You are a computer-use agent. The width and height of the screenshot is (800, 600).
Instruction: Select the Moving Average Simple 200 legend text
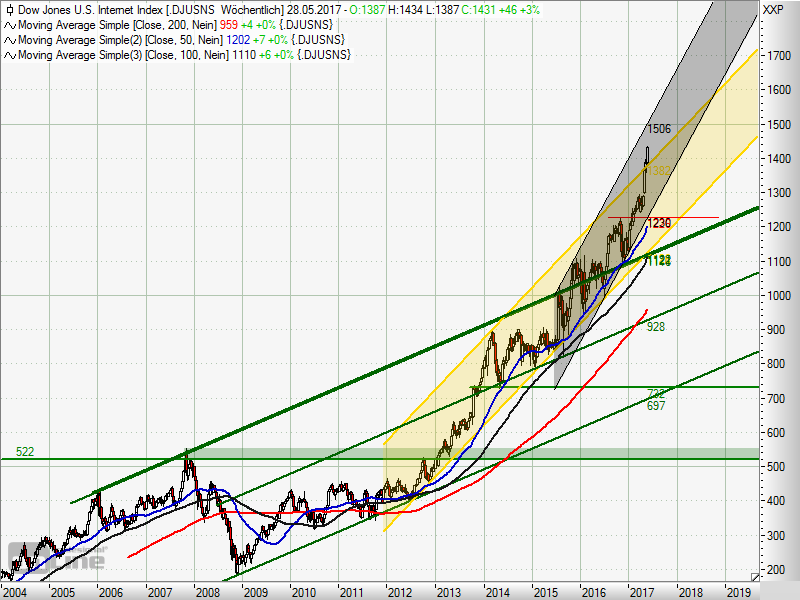pos(118,25)
